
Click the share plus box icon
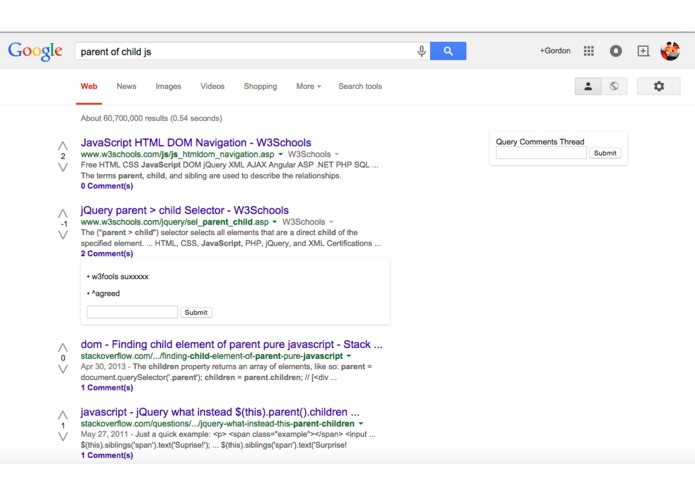(643, 51)
